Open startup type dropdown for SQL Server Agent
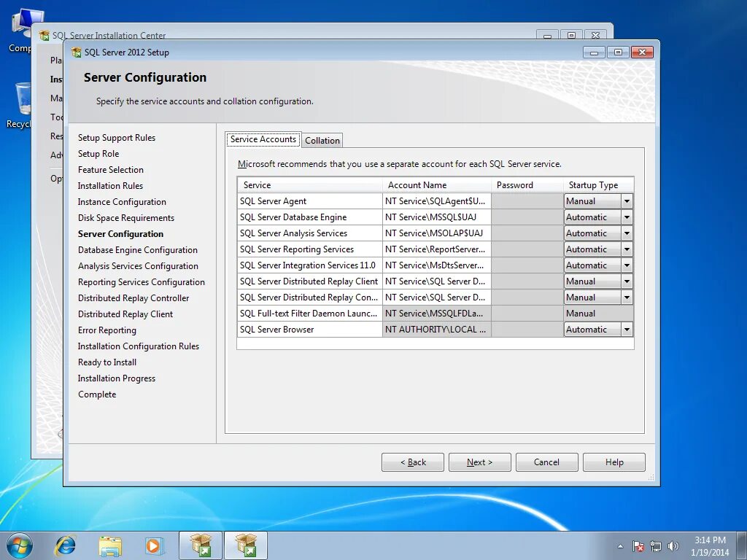 [627, 201]
